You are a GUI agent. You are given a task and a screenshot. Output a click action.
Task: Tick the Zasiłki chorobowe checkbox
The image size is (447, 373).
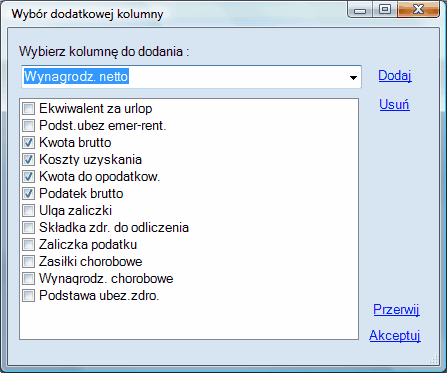pos(28,262)
